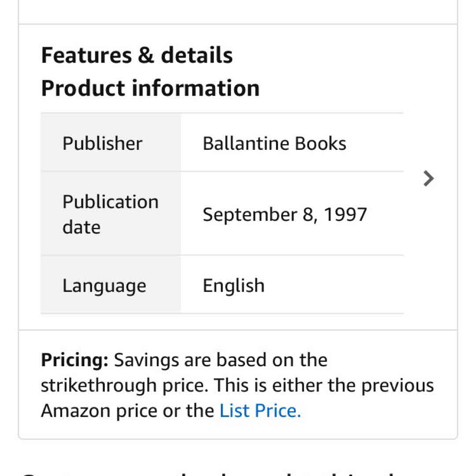Tap the Publication date label cell
Image resolution: width=476 pixels, height=476 pixels.
click(x=110, y=214)
